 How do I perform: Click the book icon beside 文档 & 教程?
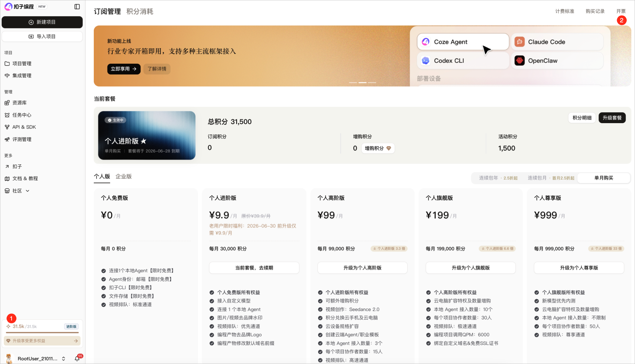coord(7,178)
